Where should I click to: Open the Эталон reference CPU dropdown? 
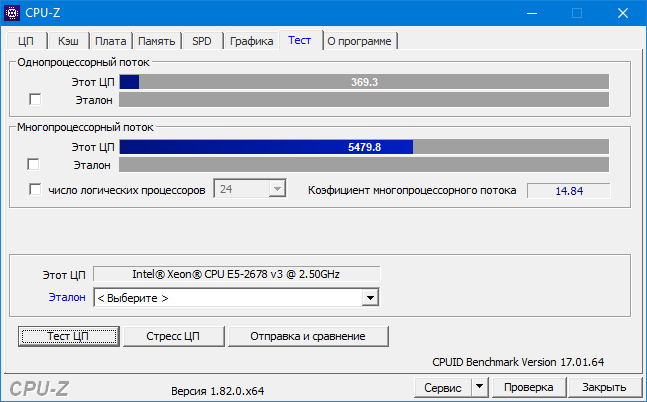pyautogui.click(x=370, y=298)
